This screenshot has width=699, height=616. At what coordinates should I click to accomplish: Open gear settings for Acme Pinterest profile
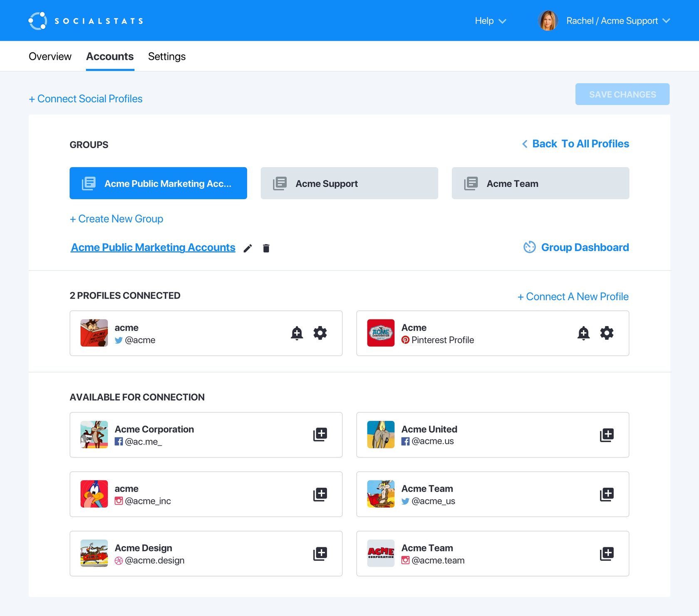(x=606, y=333)
